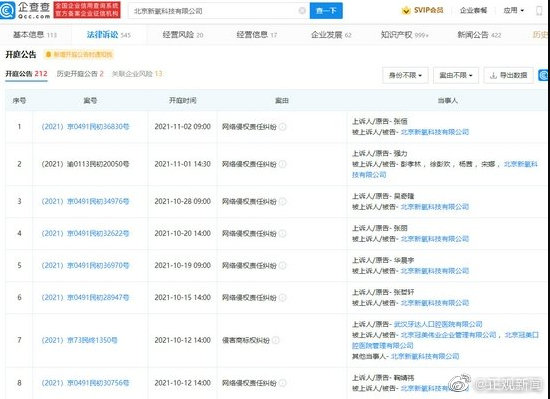Open the blue floating icon beside 导出数据
This screenshot has width=550, height=399.
pyautogui.click(x=544, y=75)
